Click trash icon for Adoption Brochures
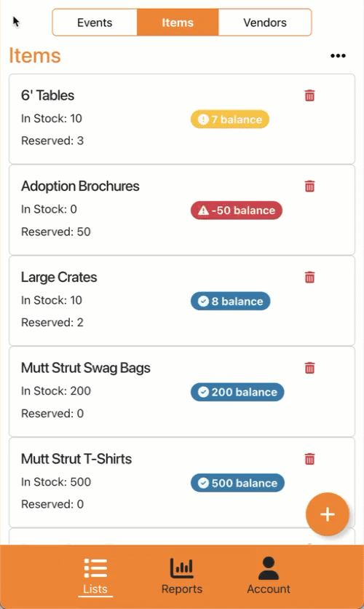The width and height of the screenshot is (364, 609). (309, 186)
